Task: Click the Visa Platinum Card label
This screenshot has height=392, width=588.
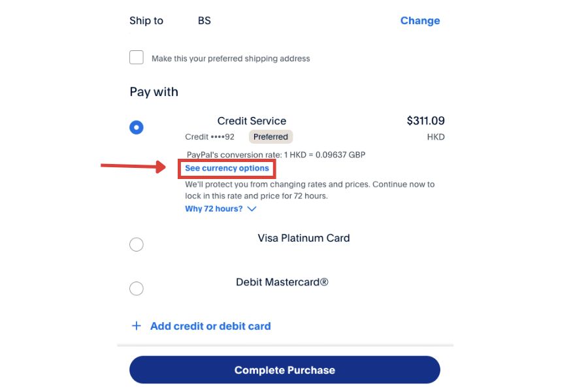Action: click(x=304, y=238)
